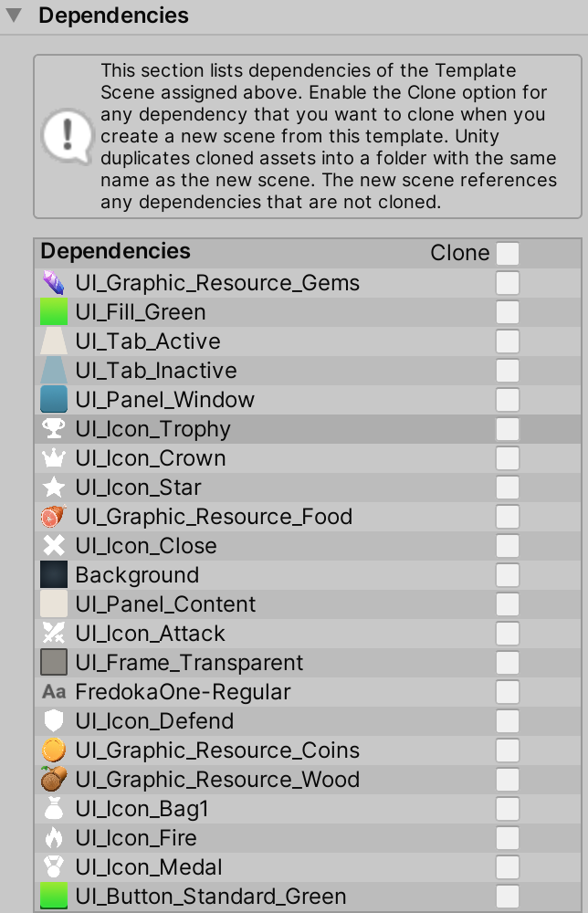
Task: Check Clone for UI_Button_Standard_Green
Action: 508,896
